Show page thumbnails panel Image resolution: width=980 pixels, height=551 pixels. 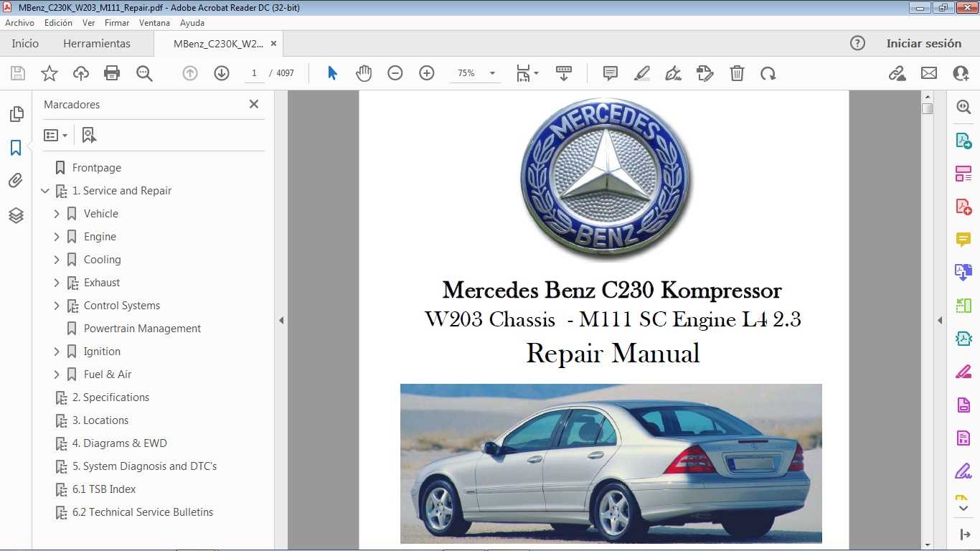click(16, 114)
